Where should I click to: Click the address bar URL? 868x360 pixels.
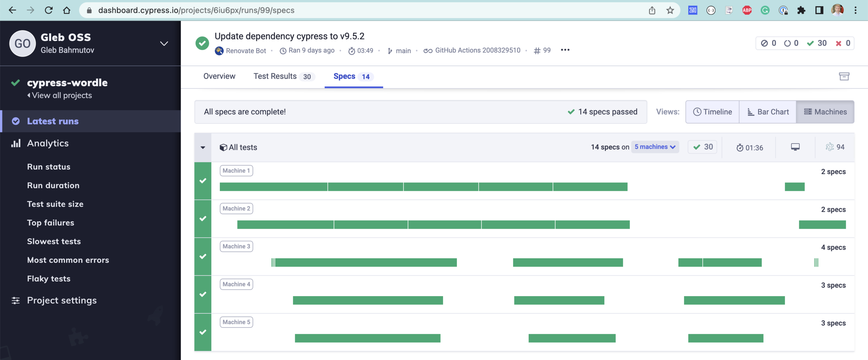click(196, 10)
